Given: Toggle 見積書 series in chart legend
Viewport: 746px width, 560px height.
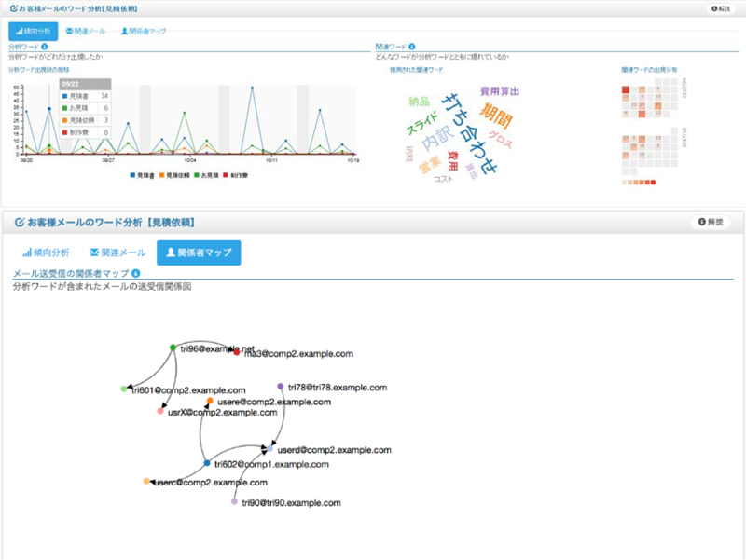Looking at the screenshot, I should (x=143, y=175).
